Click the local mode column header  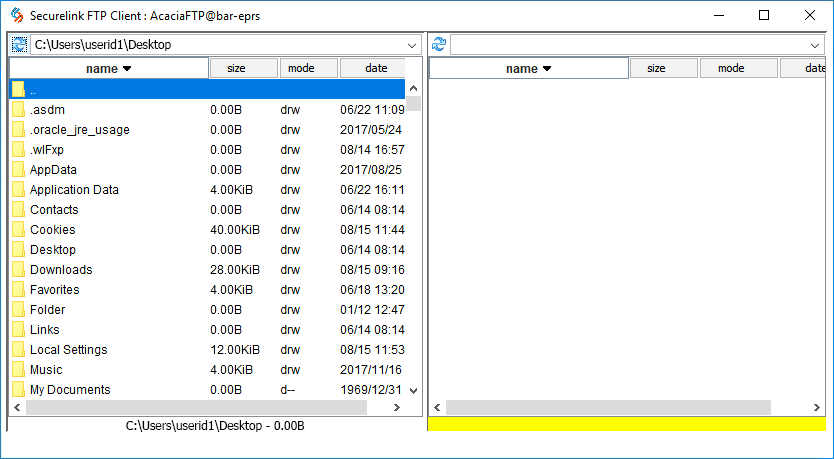[x=308, y=68]
